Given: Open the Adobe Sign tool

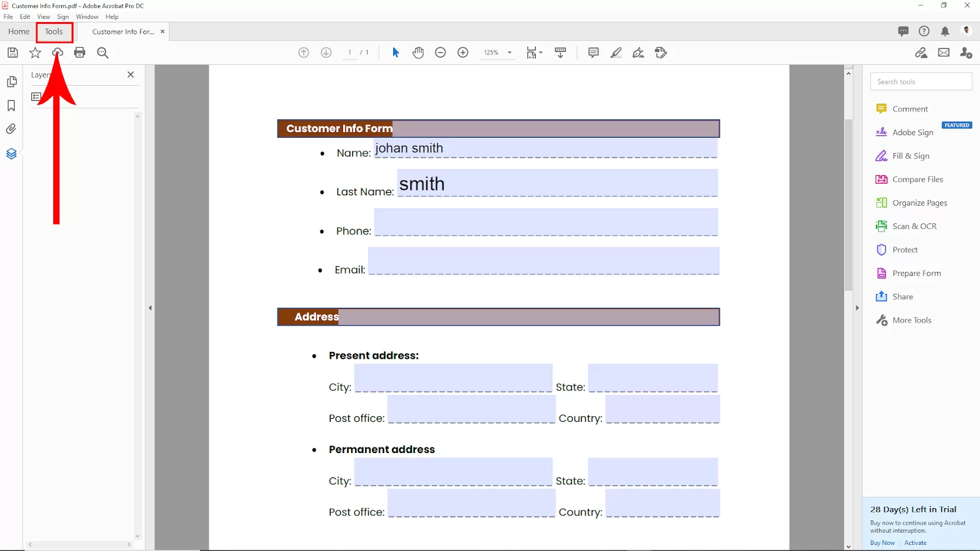Looking at the screenshot, I should tap(905, 132).
